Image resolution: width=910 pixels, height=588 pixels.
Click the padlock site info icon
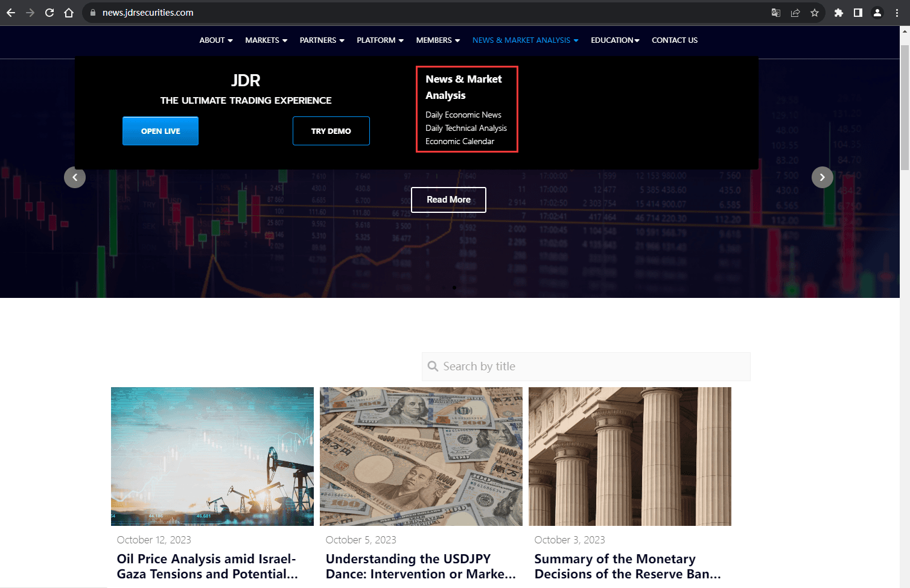click(x=93, y=13)
